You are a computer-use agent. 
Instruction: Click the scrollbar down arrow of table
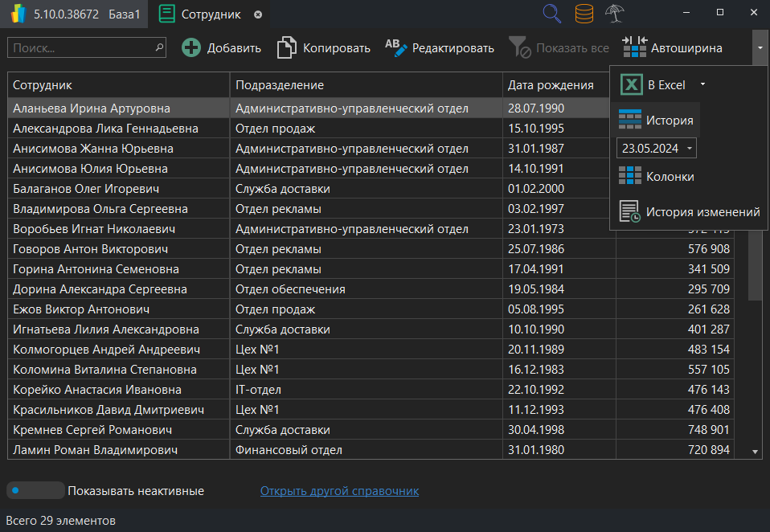point(755,452)
